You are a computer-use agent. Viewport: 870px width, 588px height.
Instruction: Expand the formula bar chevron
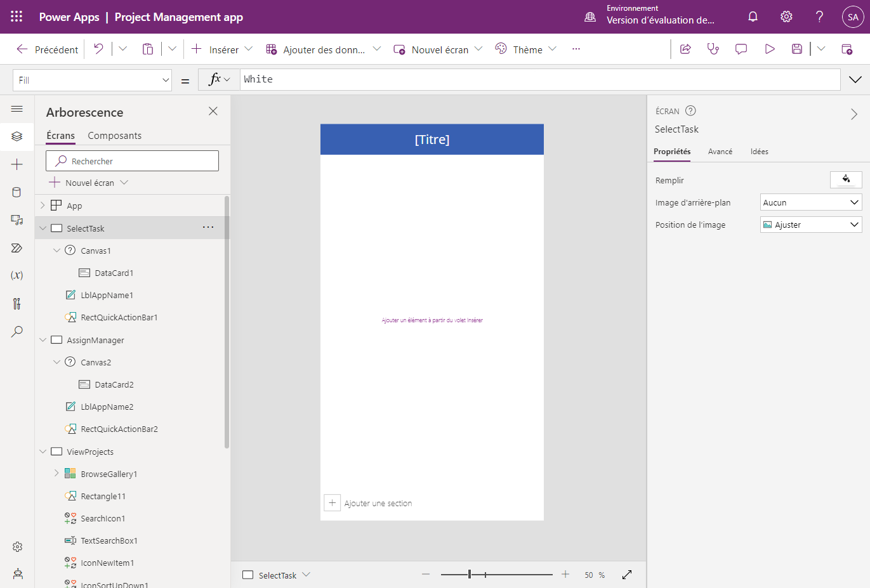[855, 79]
